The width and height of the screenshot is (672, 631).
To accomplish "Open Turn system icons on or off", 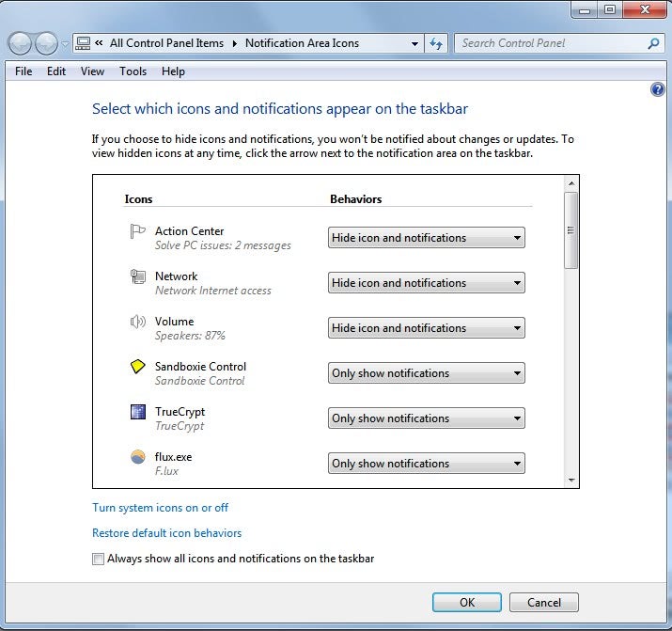I will (x=161, y=508).
